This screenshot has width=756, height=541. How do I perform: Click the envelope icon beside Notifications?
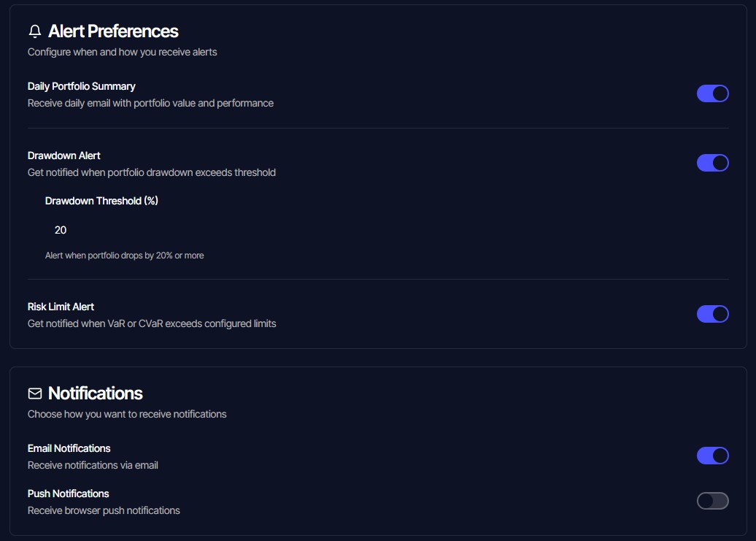click(x=34, y=394)
